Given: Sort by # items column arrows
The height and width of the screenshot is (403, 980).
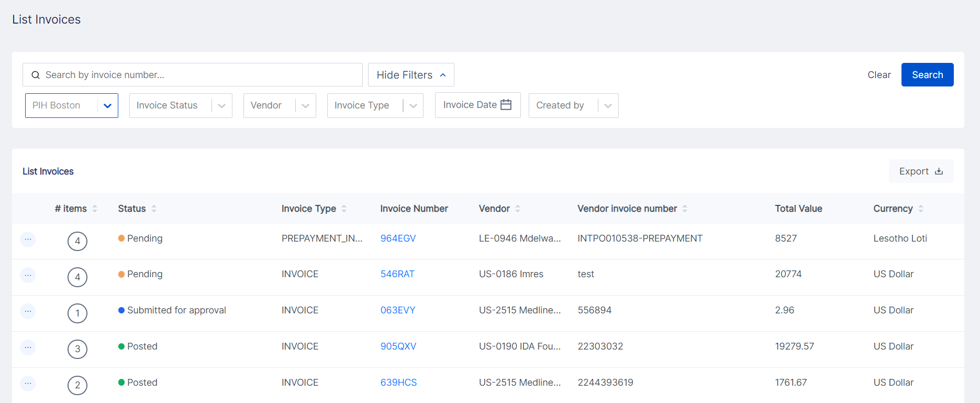Looking at the screenshot, I should click(x=95, y=209).
